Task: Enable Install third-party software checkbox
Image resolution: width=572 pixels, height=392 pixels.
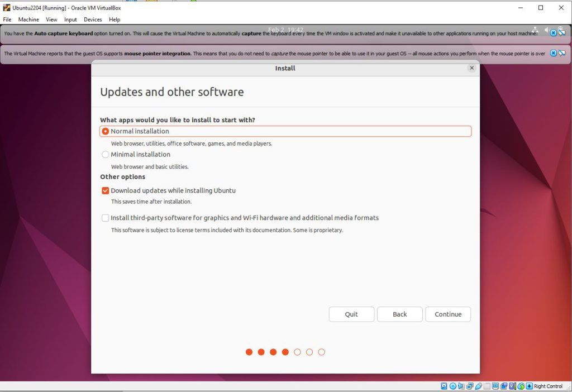Action: (106, 218)
